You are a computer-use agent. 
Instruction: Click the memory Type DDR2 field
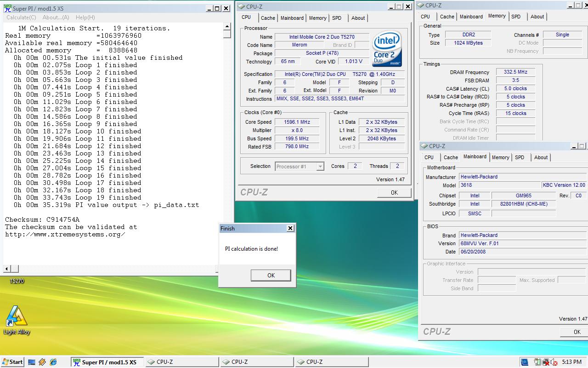[468, 34]
